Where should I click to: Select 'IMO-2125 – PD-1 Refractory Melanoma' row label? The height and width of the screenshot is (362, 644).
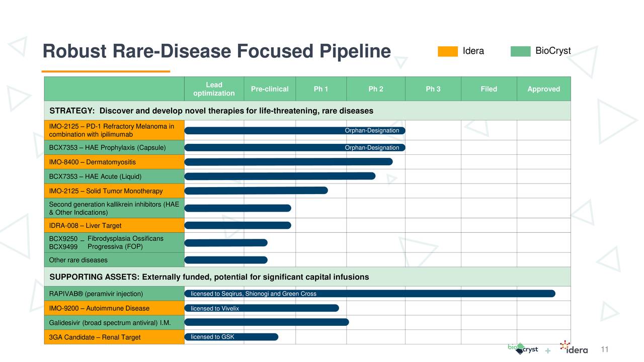pos(114,130)
